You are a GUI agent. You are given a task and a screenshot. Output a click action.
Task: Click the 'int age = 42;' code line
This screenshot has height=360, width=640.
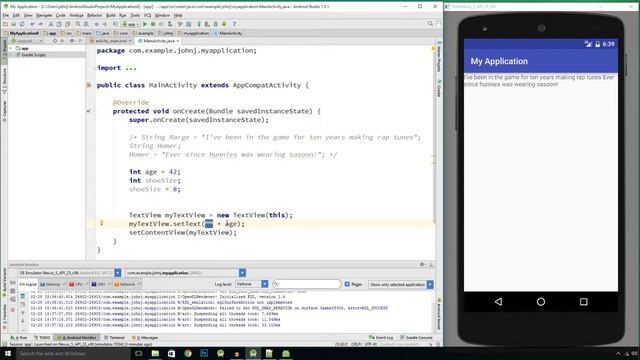155,172
